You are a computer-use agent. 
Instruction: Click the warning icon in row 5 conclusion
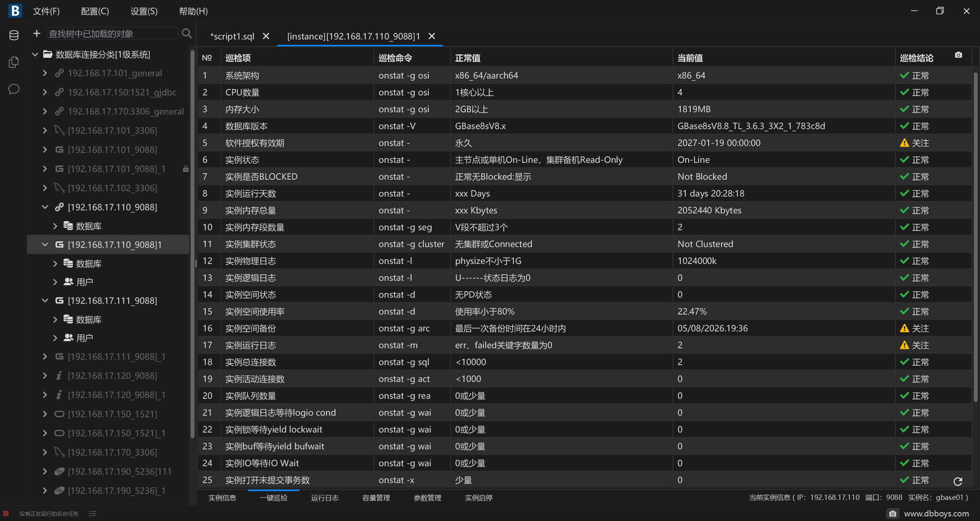(x=905, y=143)
